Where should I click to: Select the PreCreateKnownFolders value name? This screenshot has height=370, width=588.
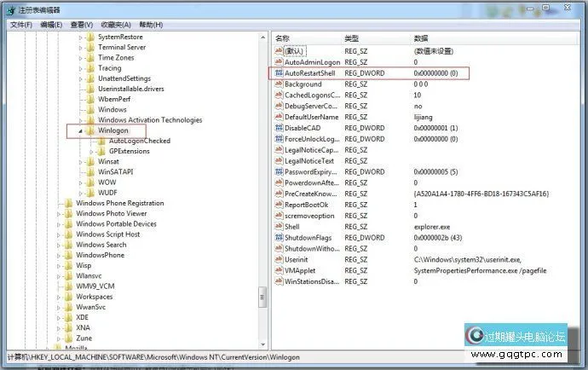[x=311, y=194]
